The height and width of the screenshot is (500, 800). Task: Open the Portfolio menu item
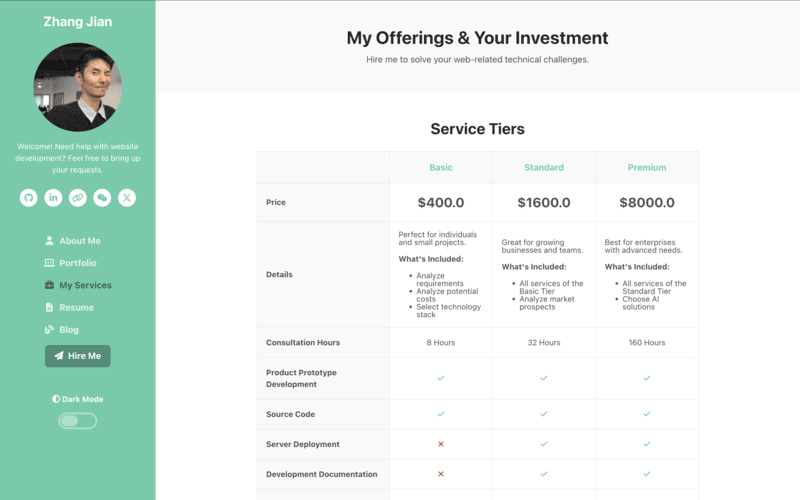78,263
